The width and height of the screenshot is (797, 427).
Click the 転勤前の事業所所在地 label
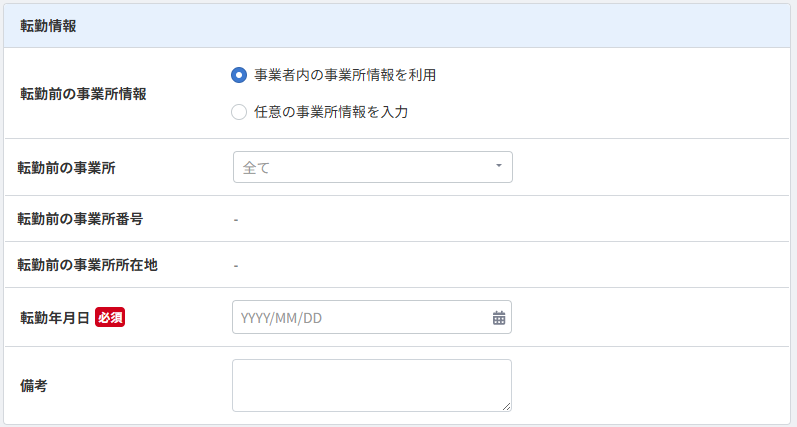click(88, 265)
